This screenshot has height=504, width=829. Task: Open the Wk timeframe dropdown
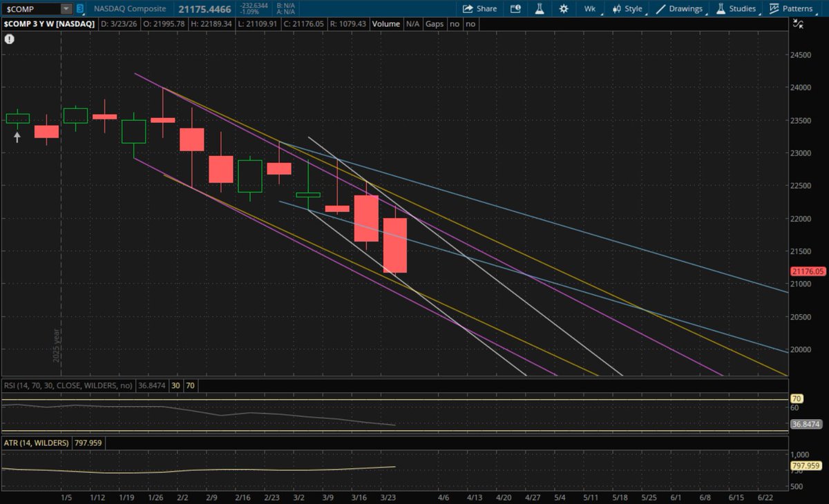tap(590, 9)
